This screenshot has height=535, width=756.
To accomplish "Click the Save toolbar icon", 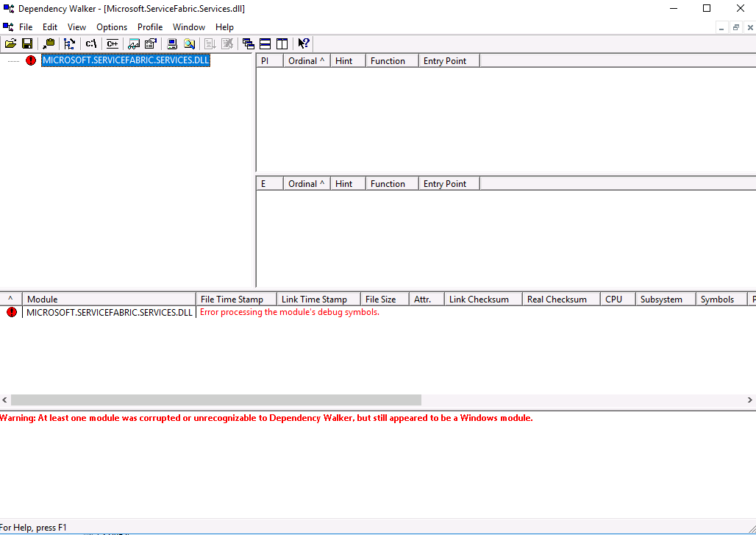I will pyautogui.click(x=27, y=43).
